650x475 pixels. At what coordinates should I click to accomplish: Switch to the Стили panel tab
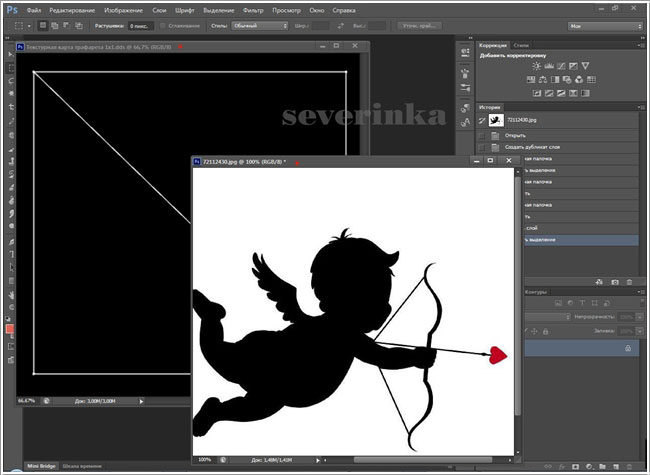pos(522,45)
